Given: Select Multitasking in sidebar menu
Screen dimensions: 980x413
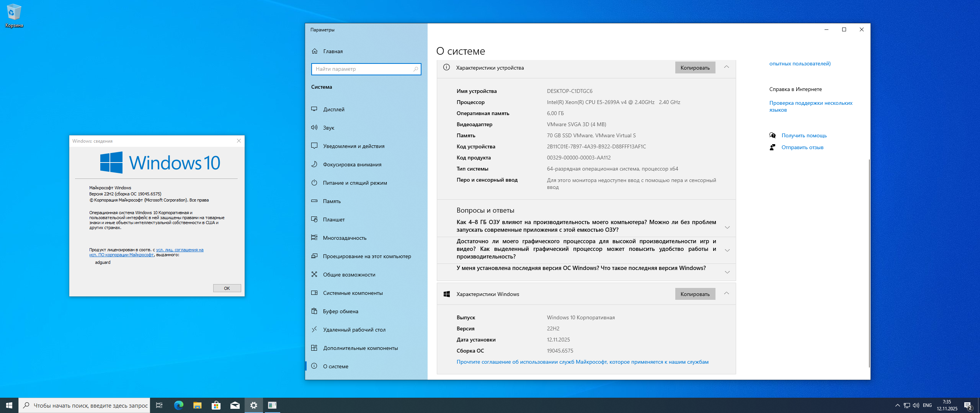Looking at the screenshot, I should point(345,237).
